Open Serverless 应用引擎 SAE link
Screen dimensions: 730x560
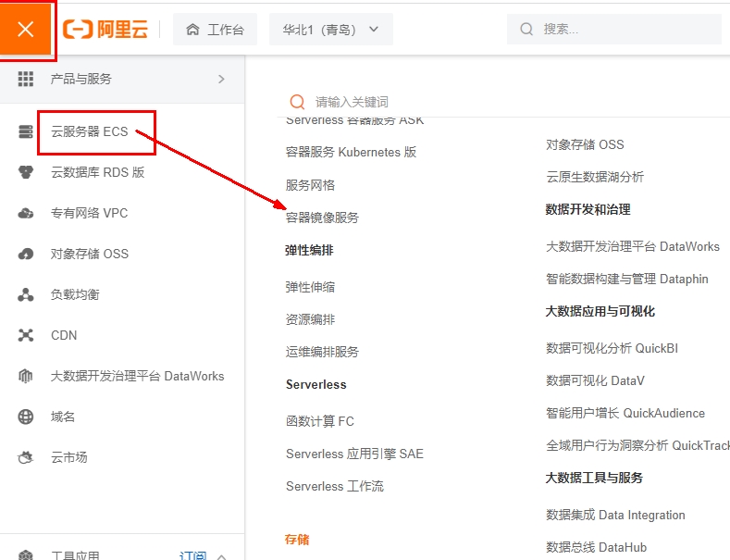point(354,454)
